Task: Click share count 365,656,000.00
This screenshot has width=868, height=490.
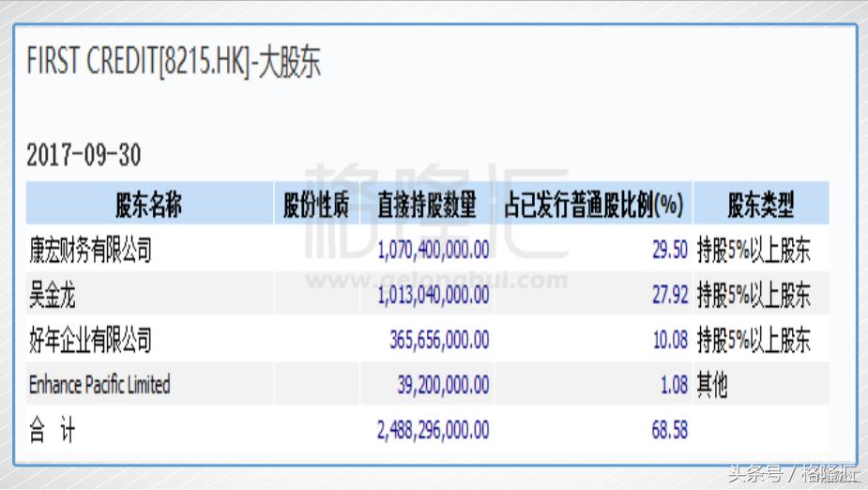Action: tap(439, 340)
